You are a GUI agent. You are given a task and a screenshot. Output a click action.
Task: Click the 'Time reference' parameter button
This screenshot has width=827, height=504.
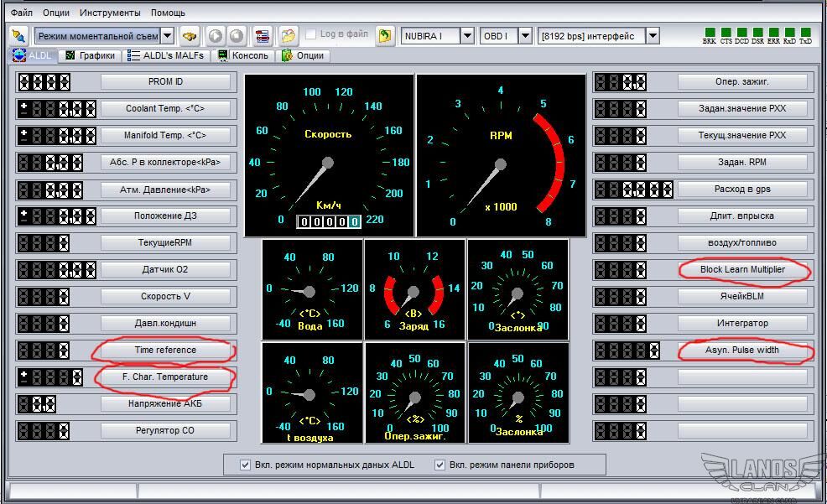(165, 351)
